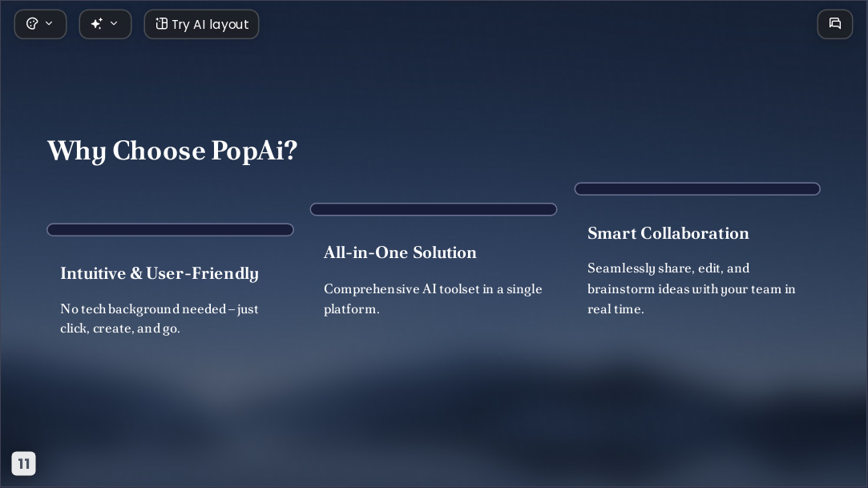Click the AI sparkle icon
Image resolution: width=868 pixels, height=488 pixels.
coord(97,24)
